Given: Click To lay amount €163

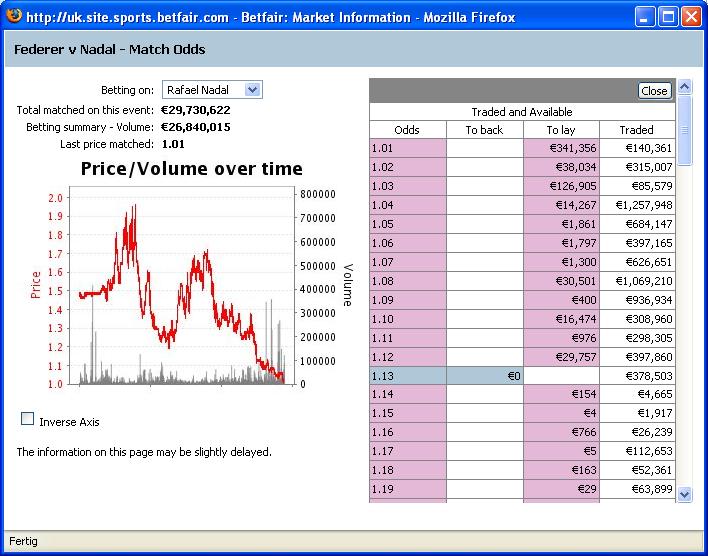Looking at the screenshot, I should click(561, 470).
